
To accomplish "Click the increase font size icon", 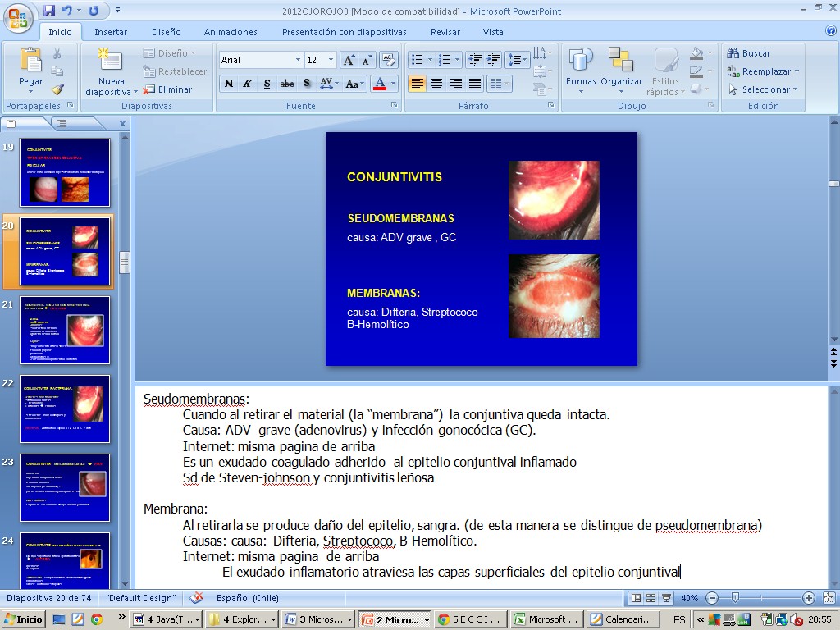I will coord(349,60).
